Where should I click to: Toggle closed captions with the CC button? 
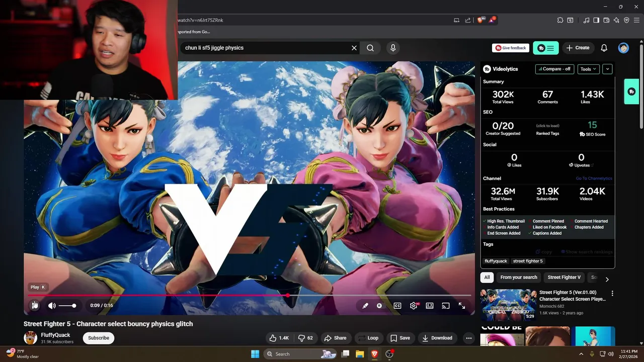click(397, 306)
